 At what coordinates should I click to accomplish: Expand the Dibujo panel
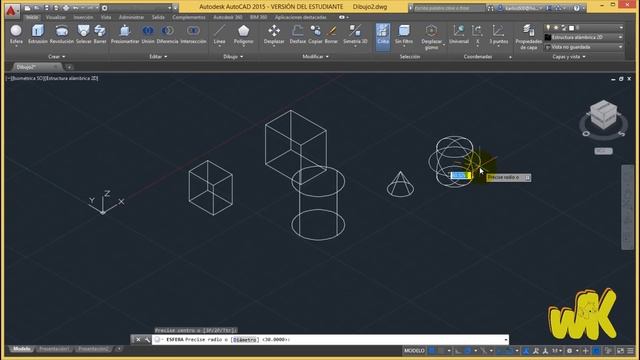tap(233, 57)
